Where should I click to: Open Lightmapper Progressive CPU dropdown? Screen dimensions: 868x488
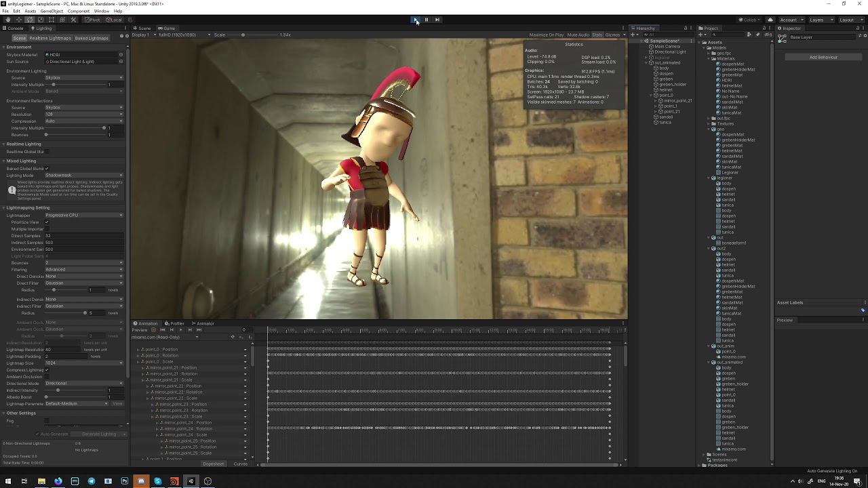(x=84, y=216)
